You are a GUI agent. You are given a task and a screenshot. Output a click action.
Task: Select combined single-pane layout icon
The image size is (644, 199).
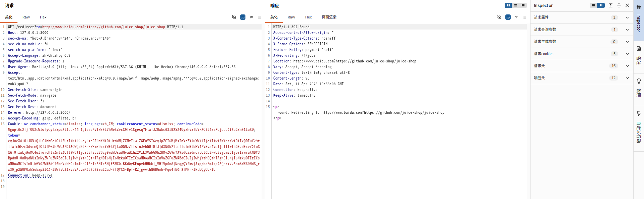coord(523,5)
